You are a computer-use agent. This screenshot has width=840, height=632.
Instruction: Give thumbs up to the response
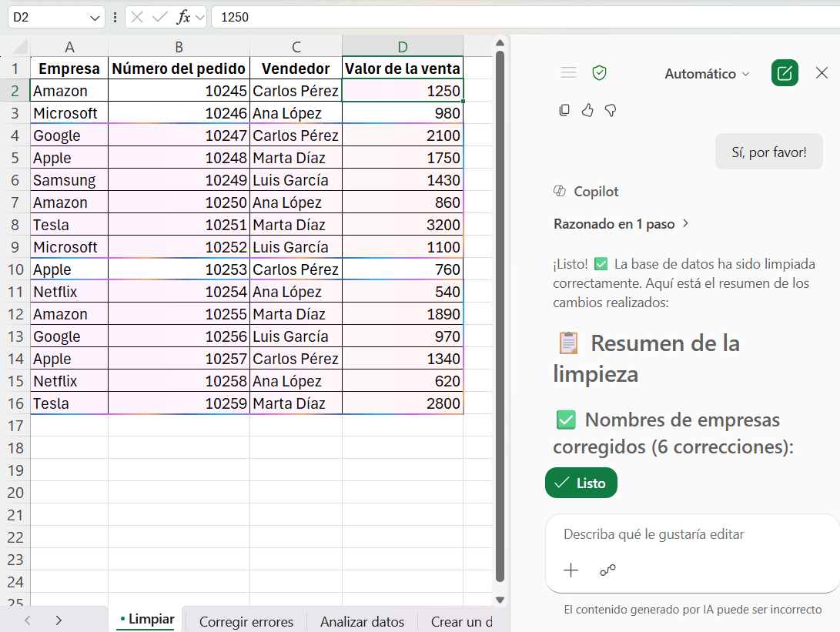pos(587,110)
